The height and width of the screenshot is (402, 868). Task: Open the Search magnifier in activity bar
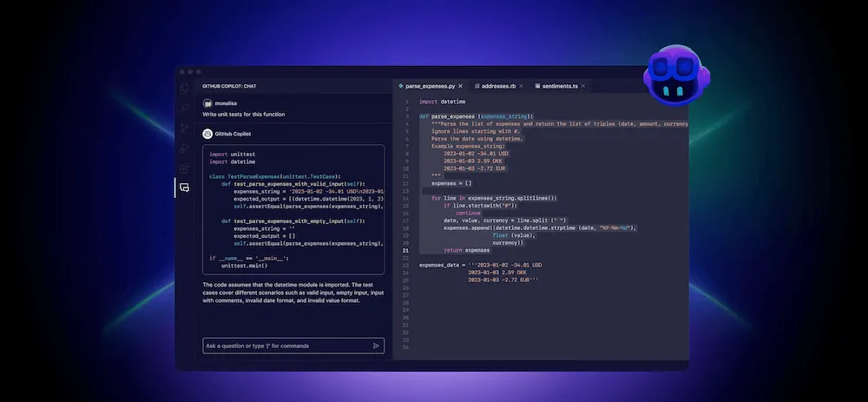[184, 109]
